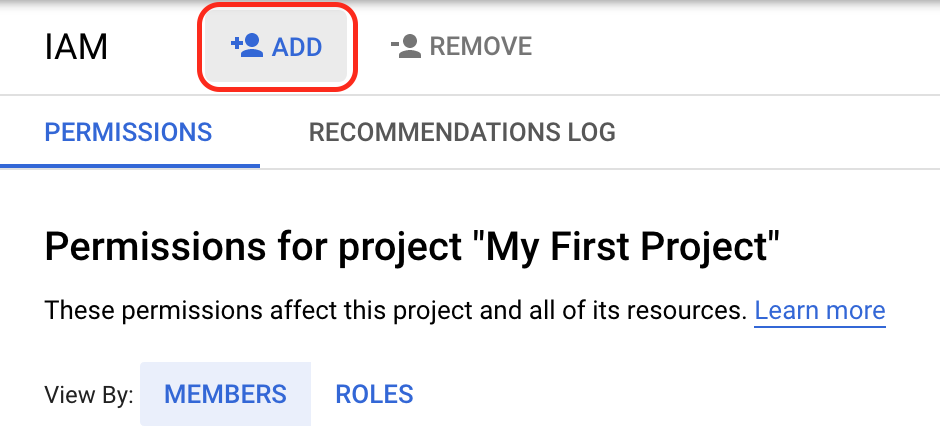Screen dimensions: 940x442
Task: Open the RECOMMENDATIONS LOG tab
Action: [x=462, y=132]
